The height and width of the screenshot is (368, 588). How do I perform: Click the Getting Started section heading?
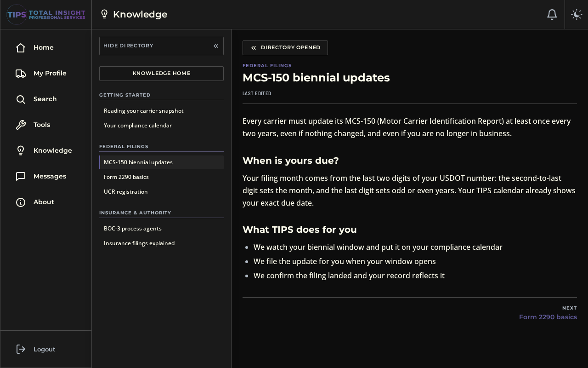125,95
